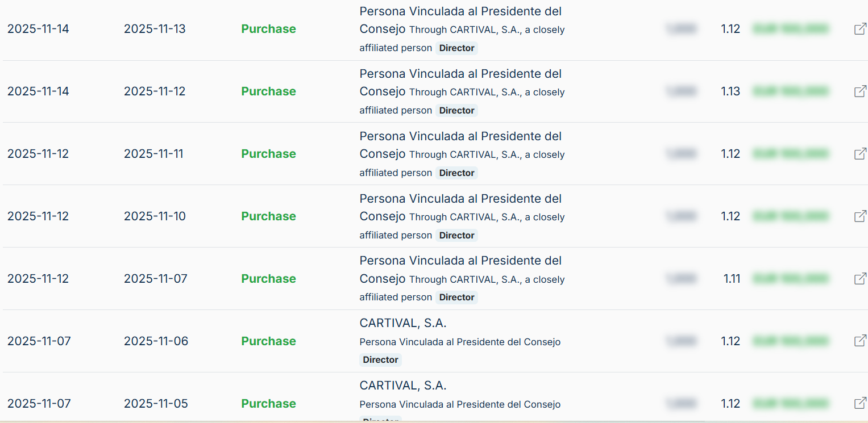
Task: Click the 1.13 price value
Action: click(730, 91)
